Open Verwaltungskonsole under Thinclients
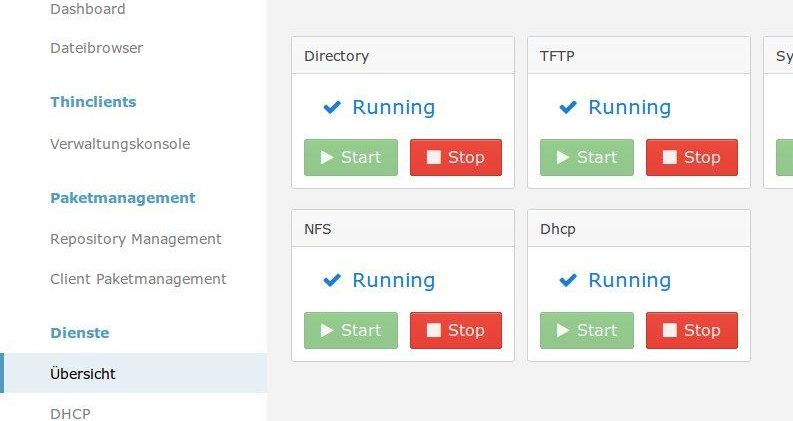Screen dimensions: 793x421 point(120,144)
